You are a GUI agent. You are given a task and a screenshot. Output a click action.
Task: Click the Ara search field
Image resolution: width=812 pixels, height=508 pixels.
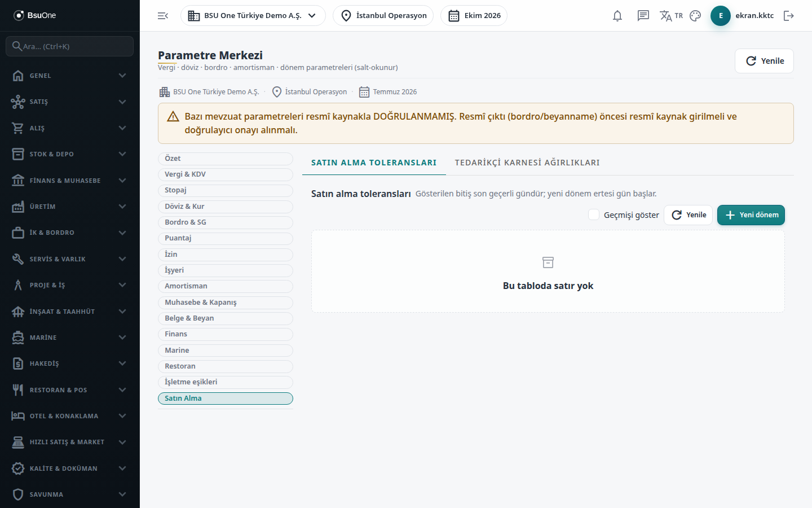tap(70, 46)
